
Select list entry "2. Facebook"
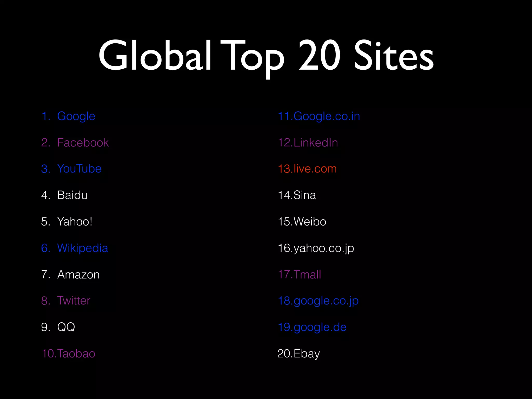pyautogui.click(x=75, y=142)
